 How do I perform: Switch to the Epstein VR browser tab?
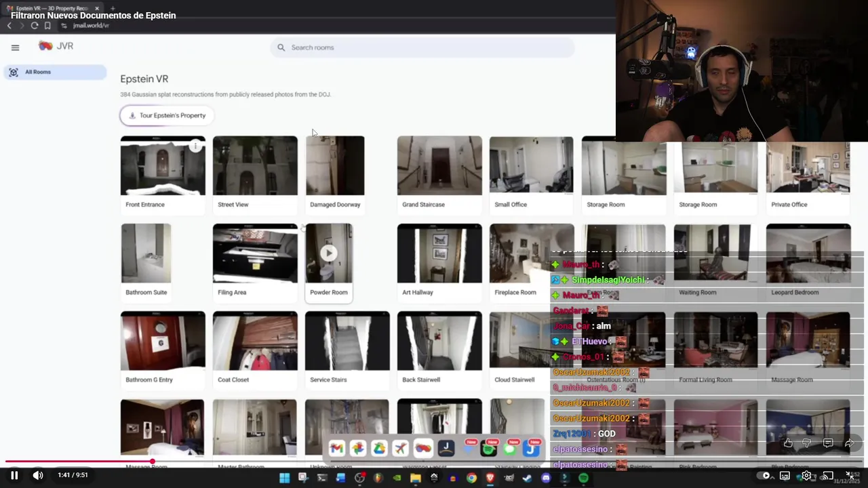pyautogui.click(x=51, y=8)
